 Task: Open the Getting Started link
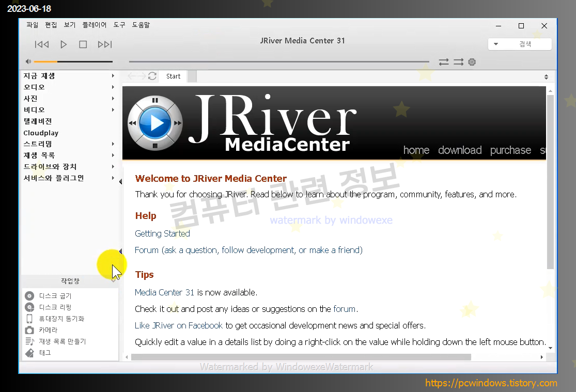coord(162,233)
